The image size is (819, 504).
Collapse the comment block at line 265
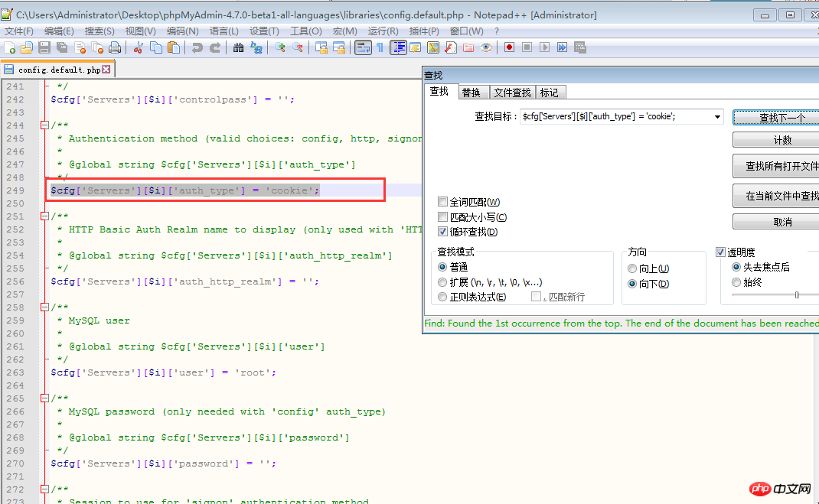point(44,398)
